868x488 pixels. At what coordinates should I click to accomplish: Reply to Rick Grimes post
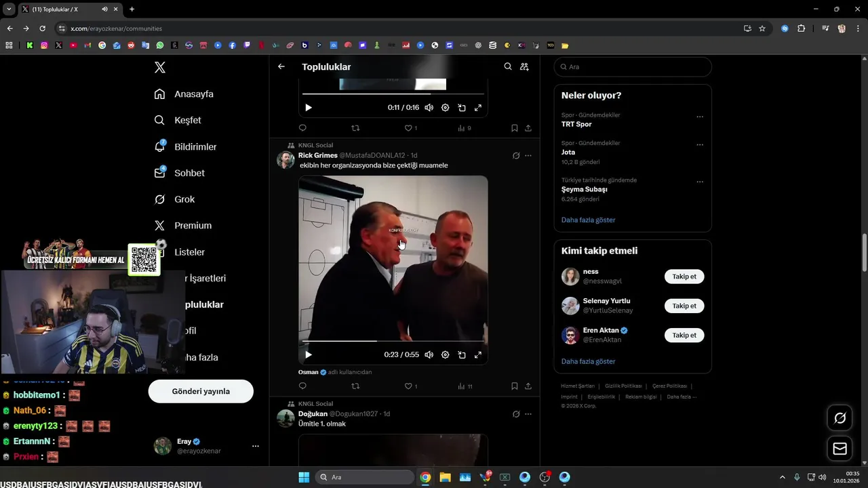click(x=302, y=386)
